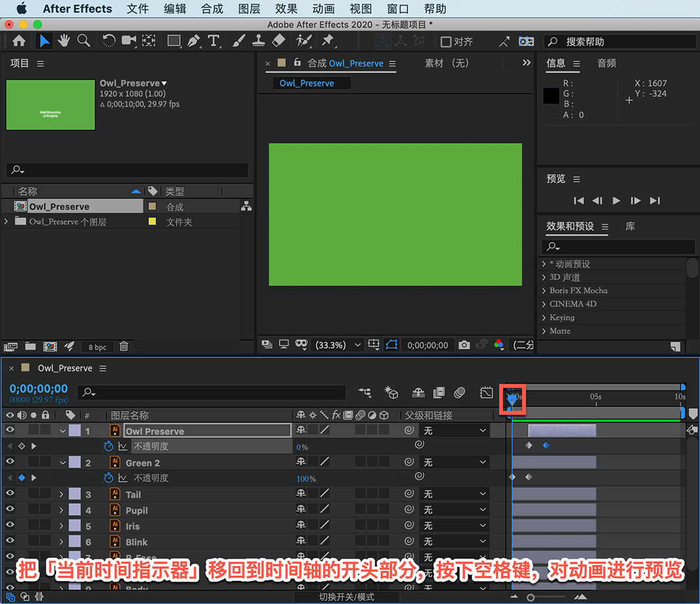700x604 pixels.
Task: Expand the Keying effects category
Action: 544,318
